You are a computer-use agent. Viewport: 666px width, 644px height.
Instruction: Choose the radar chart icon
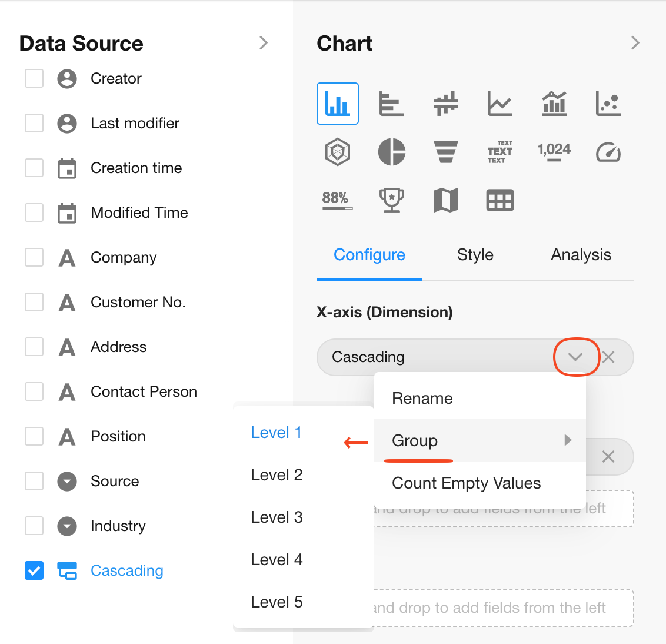click(338, 152)
